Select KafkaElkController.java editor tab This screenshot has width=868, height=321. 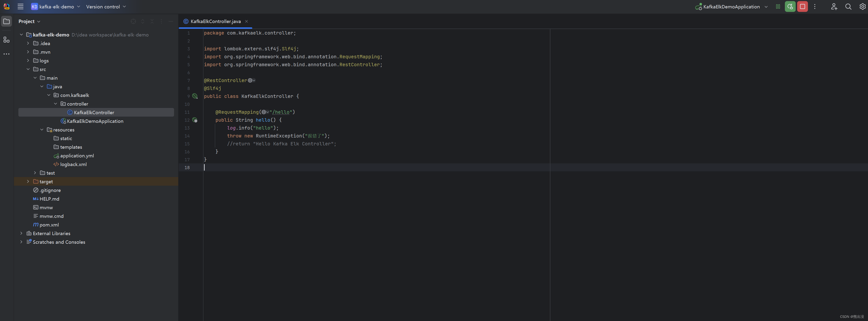tap(215, 22)
